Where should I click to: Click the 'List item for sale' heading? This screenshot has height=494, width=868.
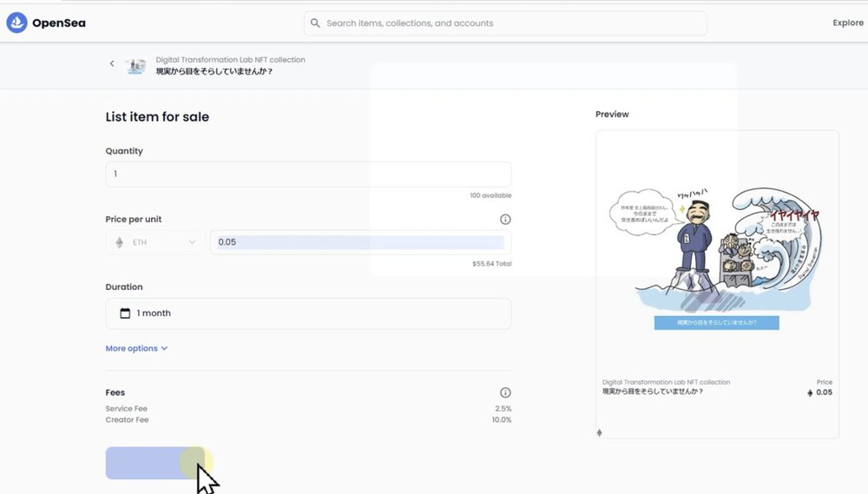coord(157,117)
